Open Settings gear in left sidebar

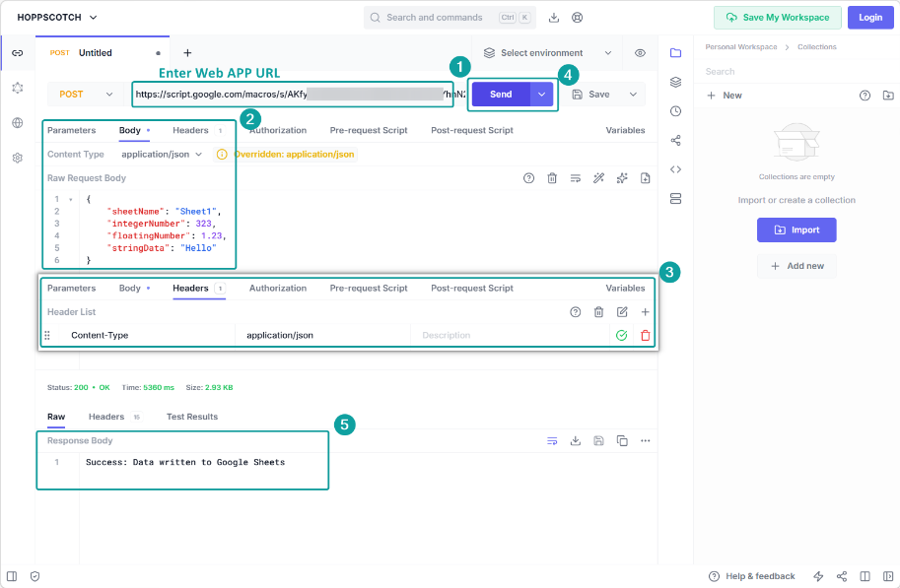point(17,158)
